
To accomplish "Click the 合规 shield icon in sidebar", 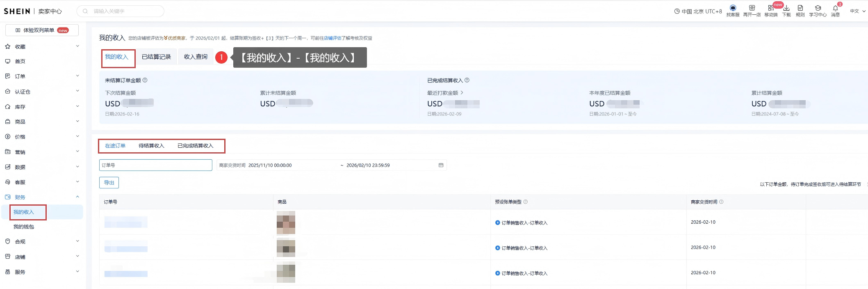I will point(7,241).
